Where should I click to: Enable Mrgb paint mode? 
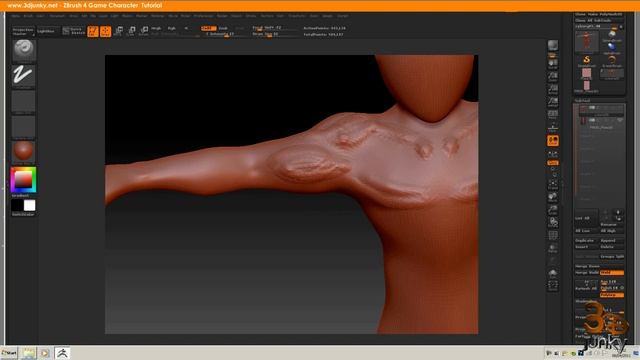[x=156, y=29]
